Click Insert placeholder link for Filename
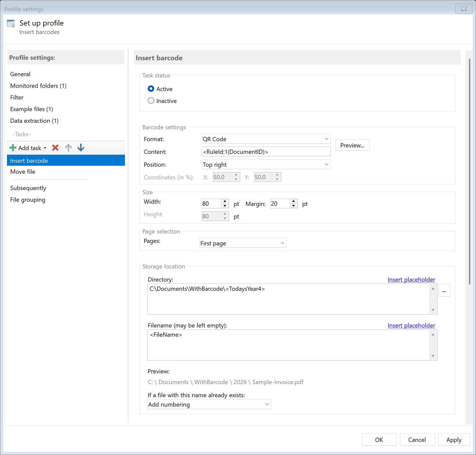The width and height of the screenshot is (476, 455). (411, 325)
